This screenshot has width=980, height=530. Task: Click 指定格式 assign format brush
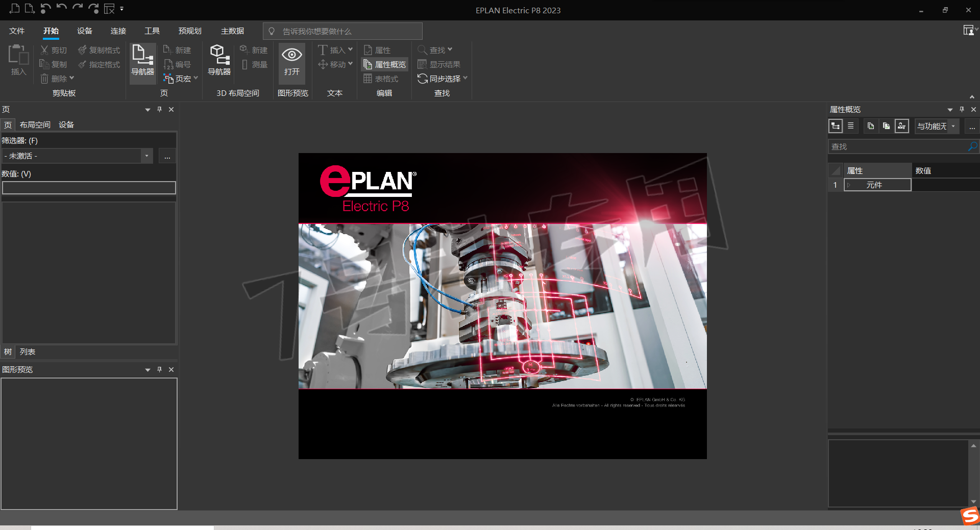[99, 64]
